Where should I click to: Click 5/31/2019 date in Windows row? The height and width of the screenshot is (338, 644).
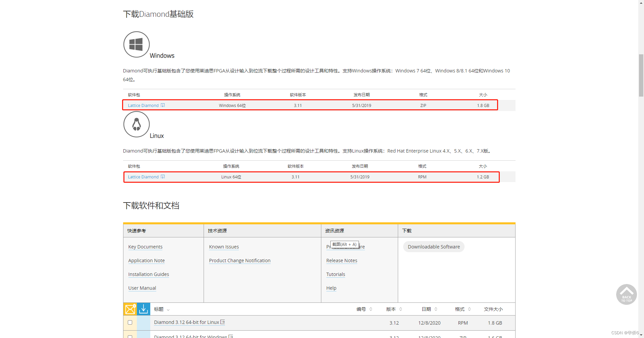point(362,105)
